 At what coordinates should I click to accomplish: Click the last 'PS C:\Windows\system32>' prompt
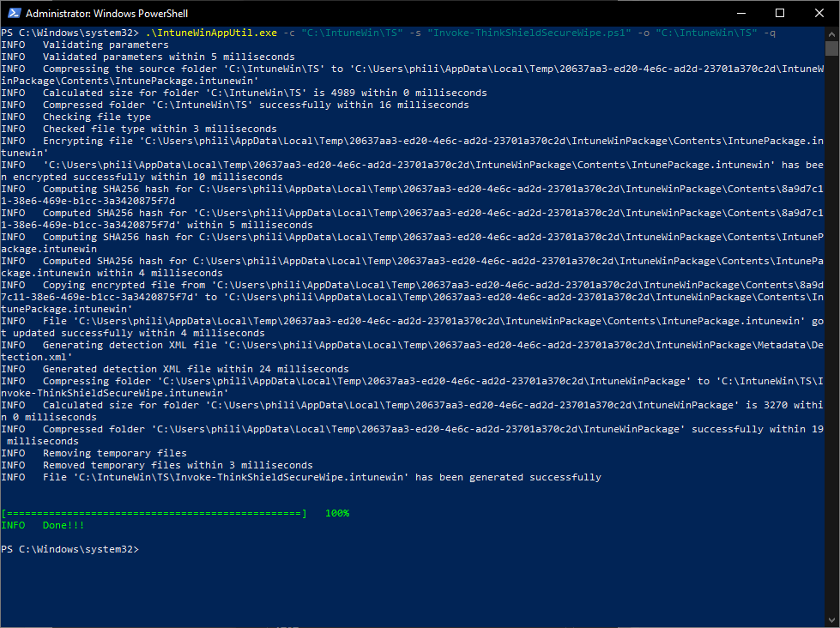(x=69, y=549)
